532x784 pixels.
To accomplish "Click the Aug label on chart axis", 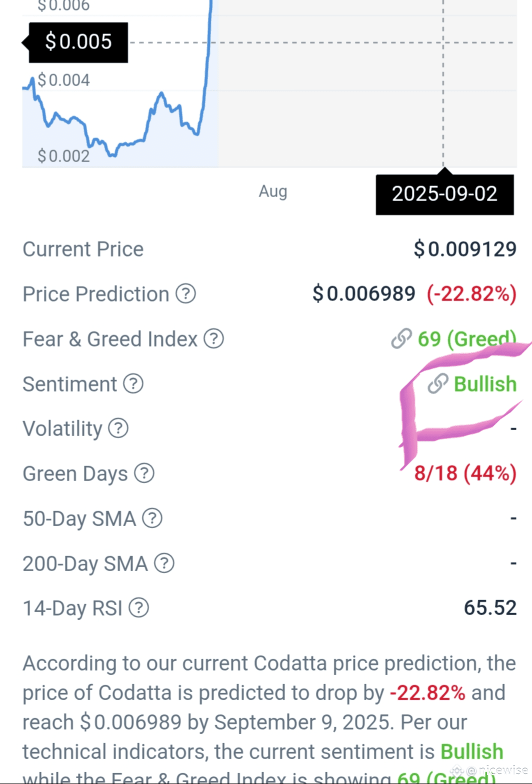I will coord(273,191).
